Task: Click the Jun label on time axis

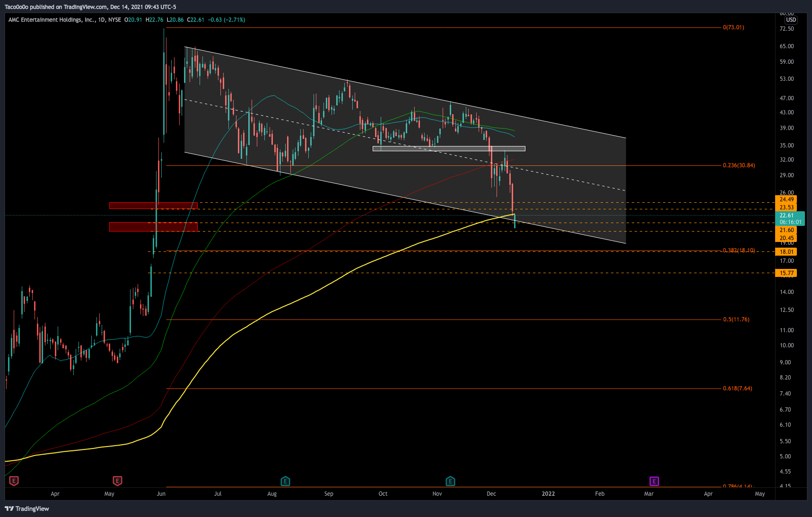Action: pyautogui.click(x=161, y=494)
